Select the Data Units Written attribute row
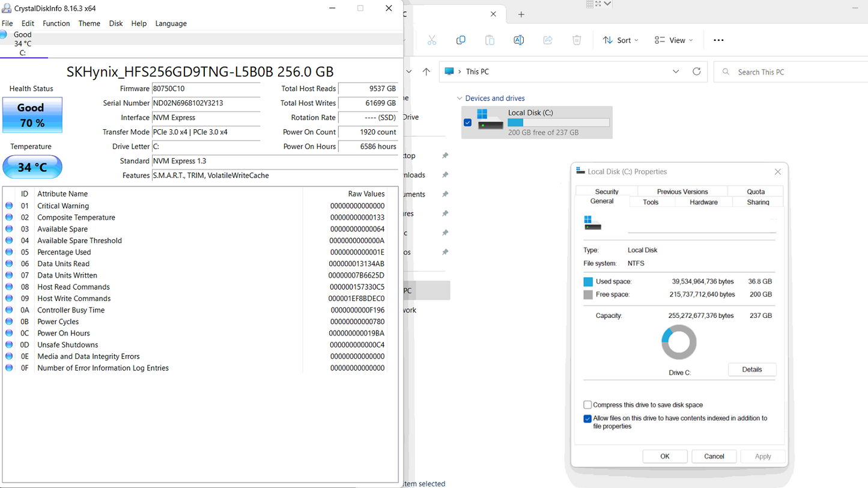This screenshot has height=488, width=868. [x=195, y=275]
